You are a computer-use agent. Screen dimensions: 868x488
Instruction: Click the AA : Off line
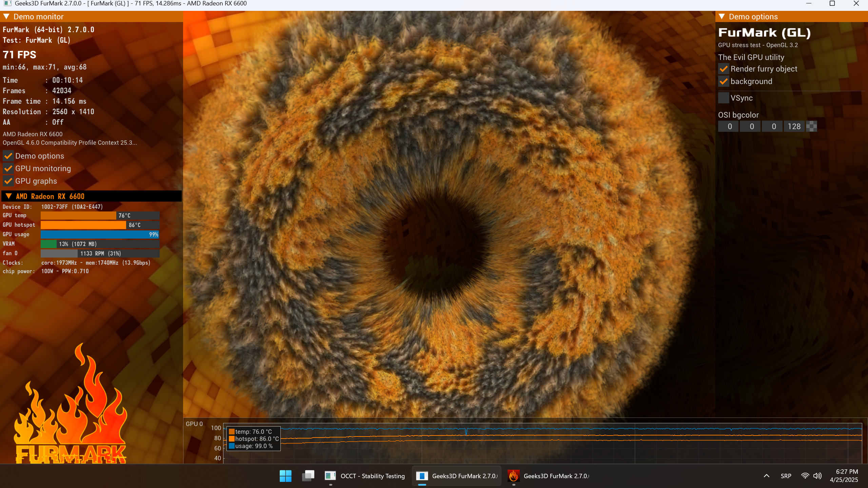point(33,122)
